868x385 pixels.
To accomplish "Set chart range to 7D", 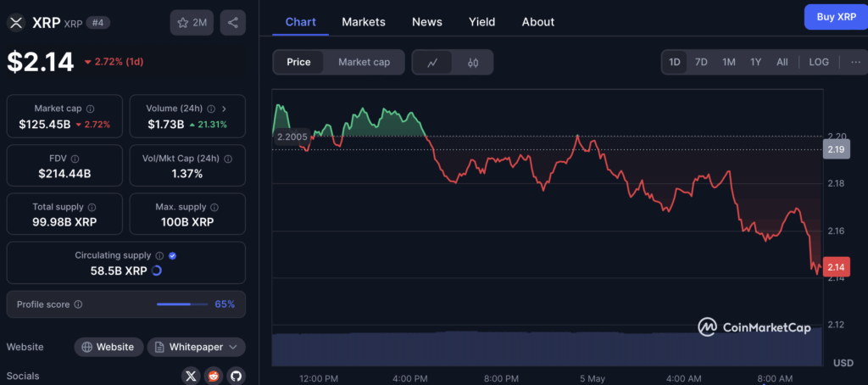I will coord(701,62).
